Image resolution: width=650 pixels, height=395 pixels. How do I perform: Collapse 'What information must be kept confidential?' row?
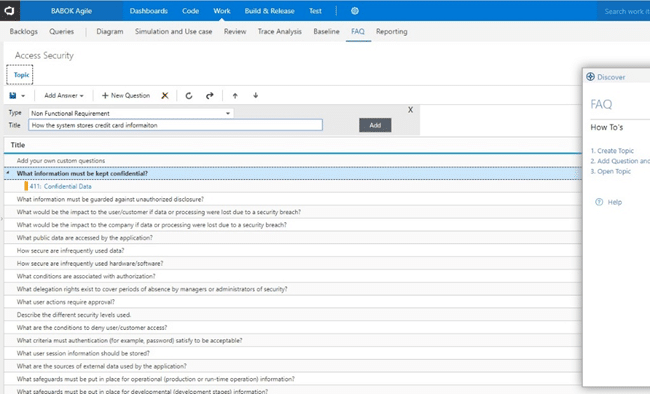click(x=8, y=173)
